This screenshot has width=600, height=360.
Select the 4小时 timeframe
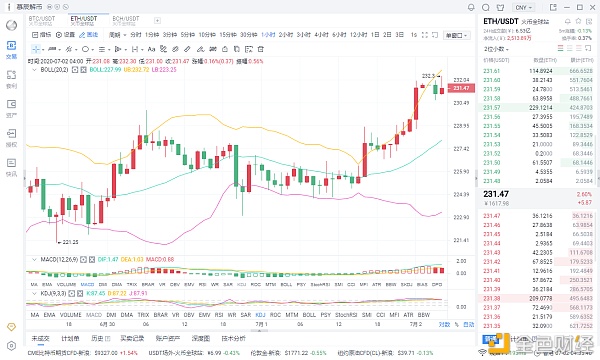pos(321,35)
